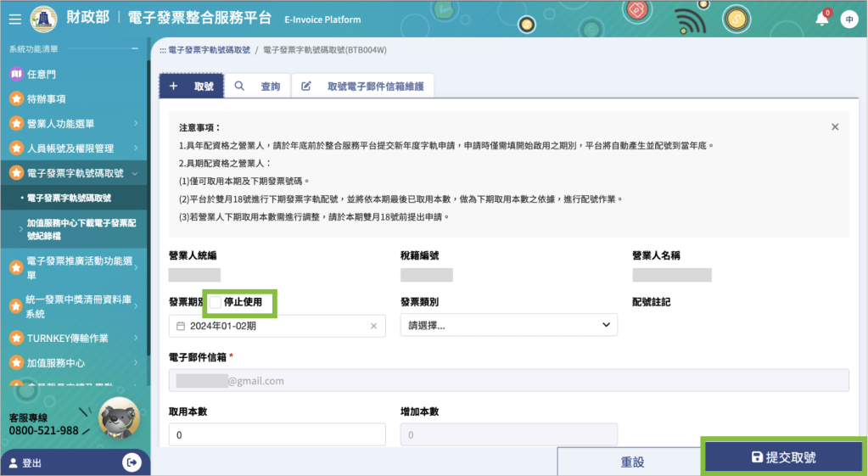
Task: Click the hamburger menu icon
Action: pos(15,19)
